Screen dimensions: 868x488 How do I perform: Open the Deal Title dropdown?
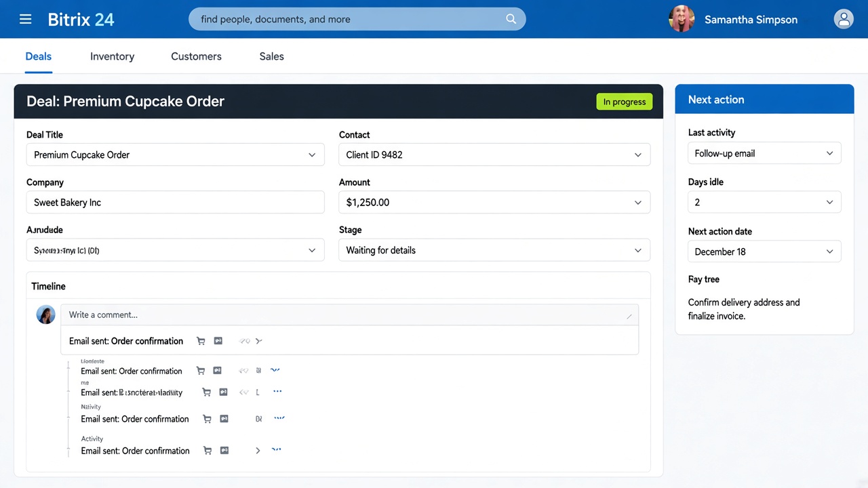click(x=175, y=155)
